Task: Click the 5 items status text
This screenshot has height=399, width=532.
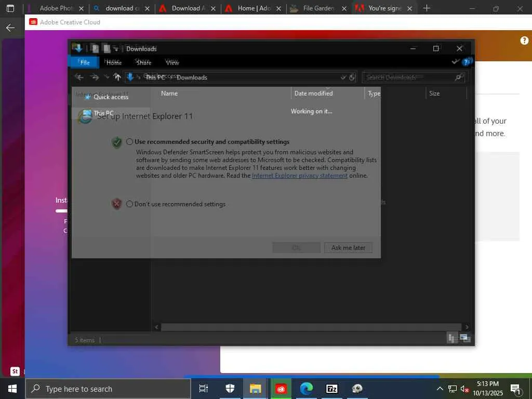Action: (x=85, y=340)
